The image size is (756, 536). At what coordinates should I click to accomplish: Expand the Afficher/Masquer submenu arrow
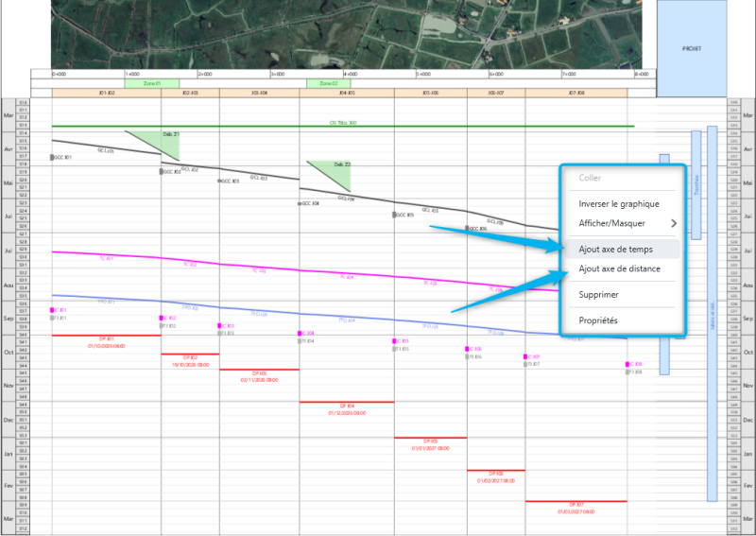(674, 223)
